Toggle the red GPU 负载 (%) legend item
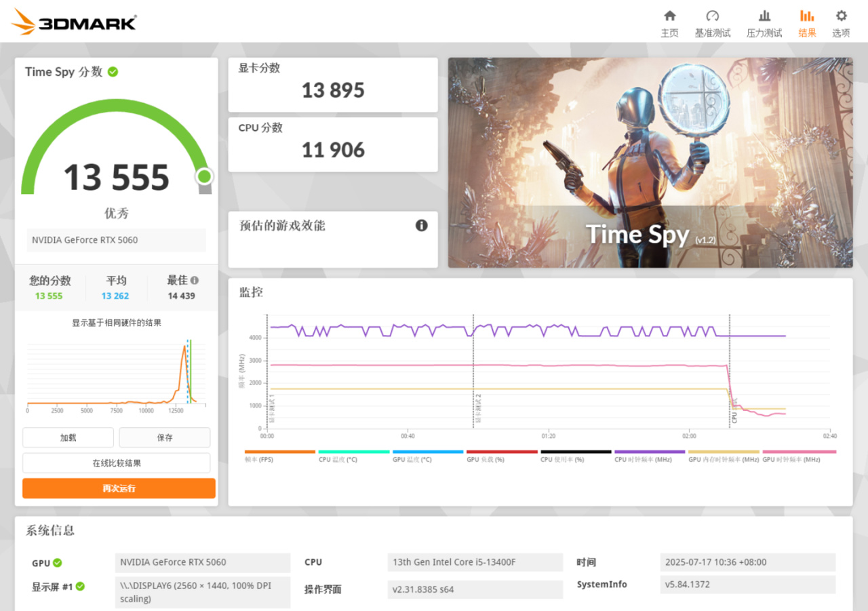 point(502,456)
